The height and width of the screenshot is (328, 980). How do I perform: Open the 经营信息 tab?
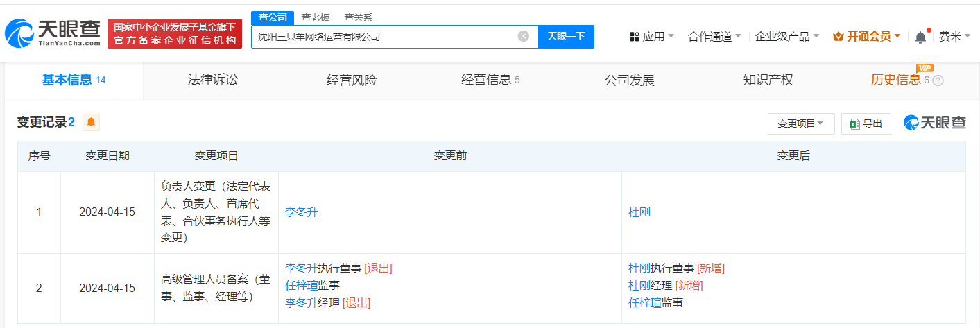coord(490,80)
